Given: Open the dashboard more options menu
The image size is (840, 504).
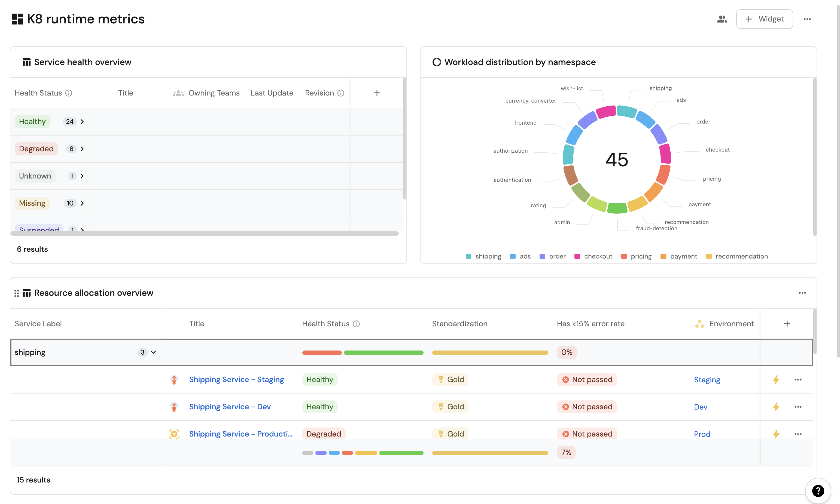Looking at the screenshot, I should [x=807, y=19].
